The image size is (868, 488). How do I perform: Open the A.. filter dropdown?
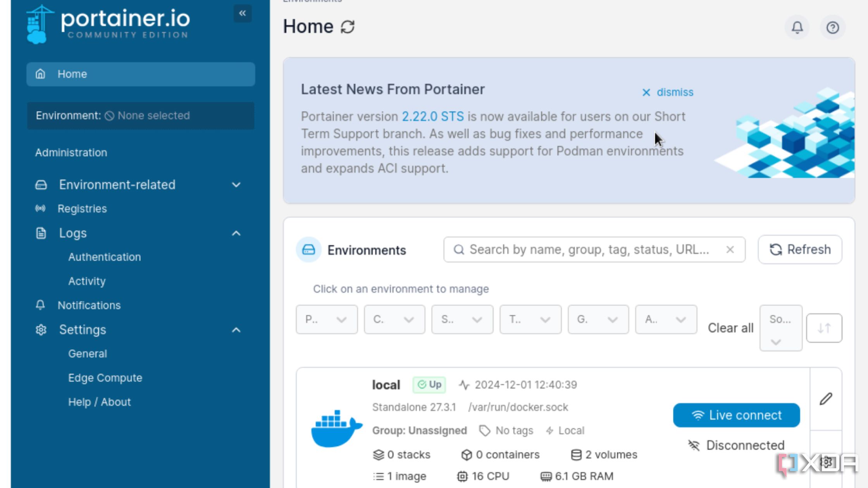pos(666,320)
